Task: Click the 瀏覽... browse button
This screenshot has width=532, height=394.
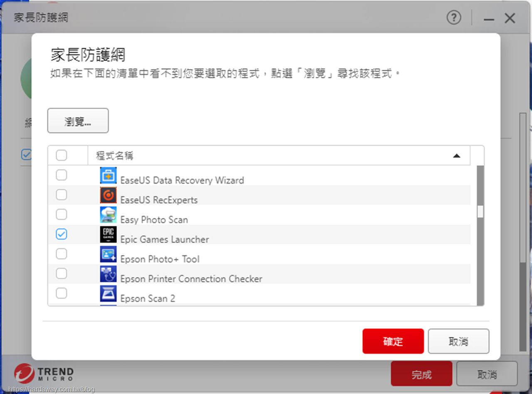Action: [78, 121]
